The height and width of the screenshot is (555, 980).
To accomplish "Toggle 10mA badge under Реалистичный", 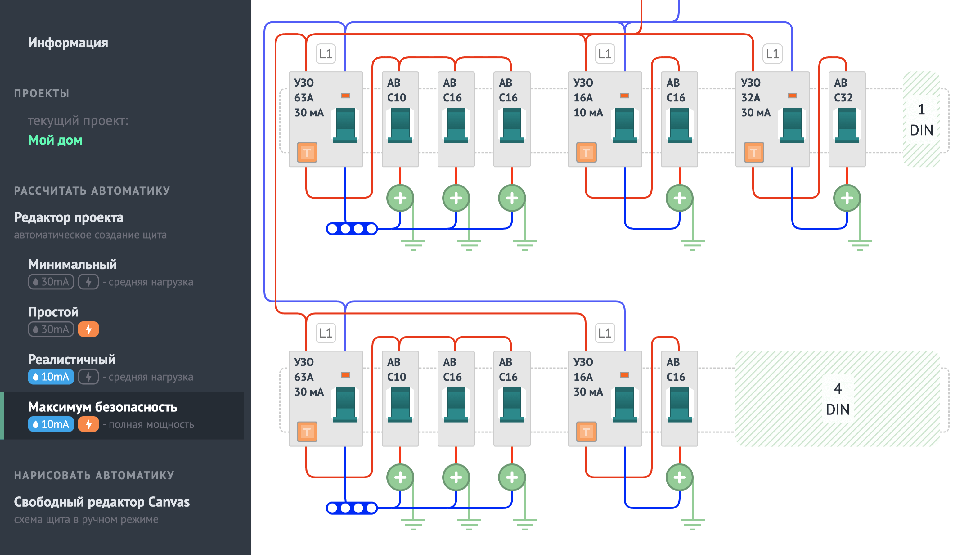I will click(x=51, y=377).
